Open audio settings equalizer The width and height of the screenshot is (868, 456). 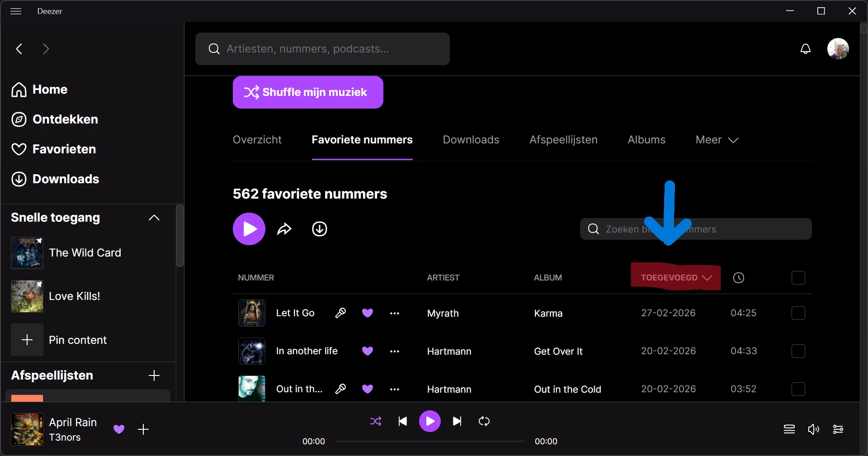tap(838, 429)
